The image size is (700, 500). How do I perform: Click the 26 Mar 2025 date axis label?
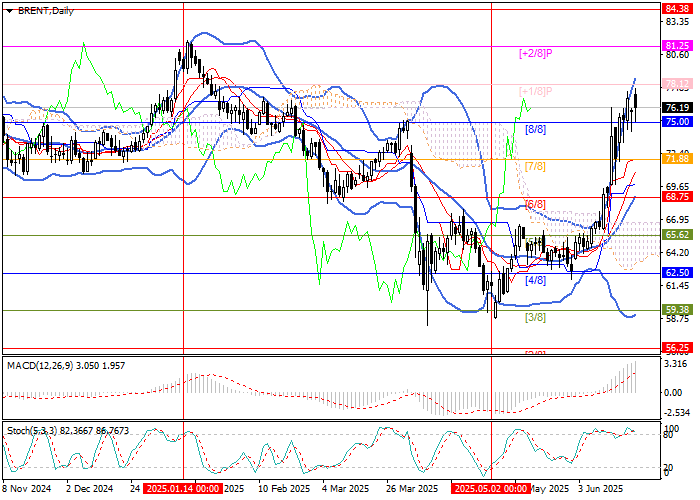tap(413, 490)
